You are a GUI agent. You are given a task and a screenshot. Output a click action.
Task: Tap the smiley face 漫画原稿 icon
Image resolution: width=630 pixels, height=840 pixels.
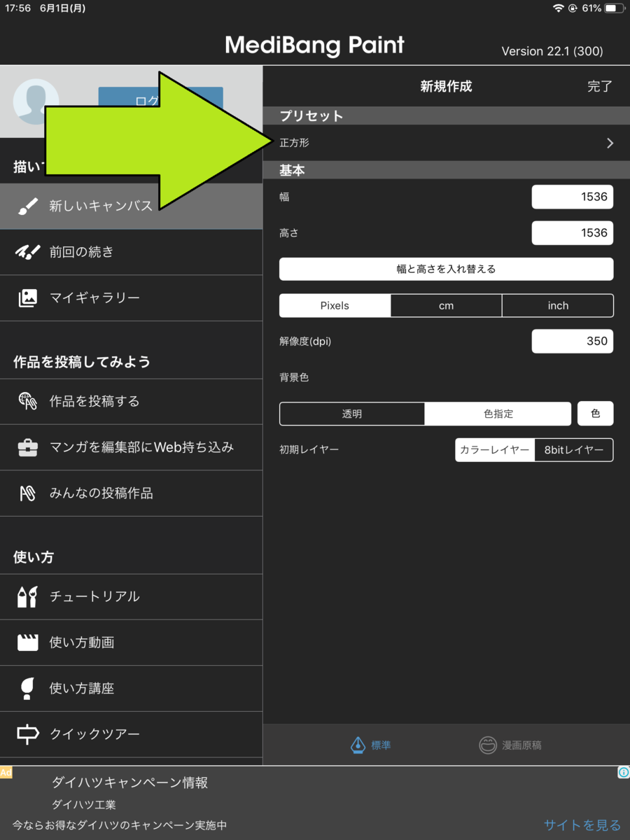pyautogui.click(x=488, y=745)
